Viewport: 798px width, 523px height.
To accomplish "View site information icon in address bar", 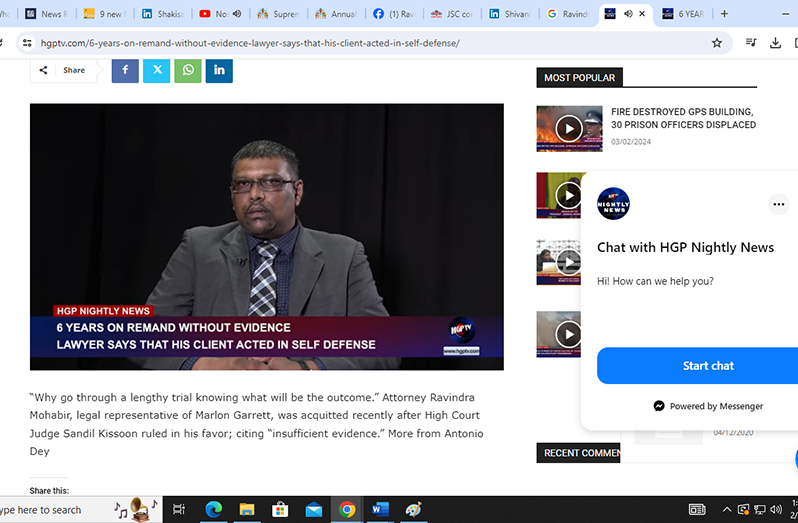I will 27,43.
